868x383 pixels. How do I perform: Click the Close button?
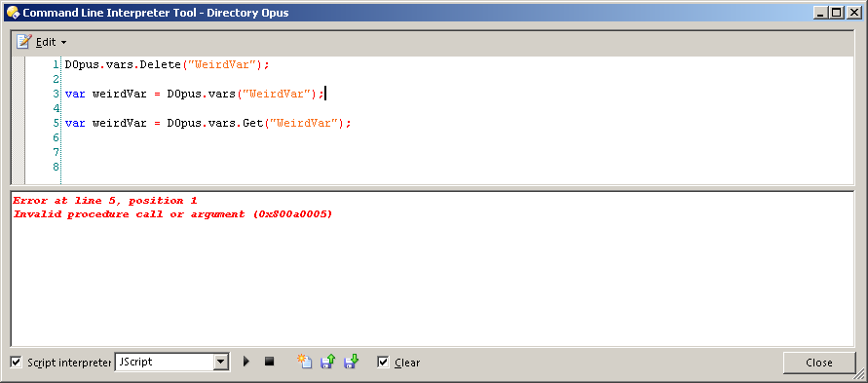(819, 363)
